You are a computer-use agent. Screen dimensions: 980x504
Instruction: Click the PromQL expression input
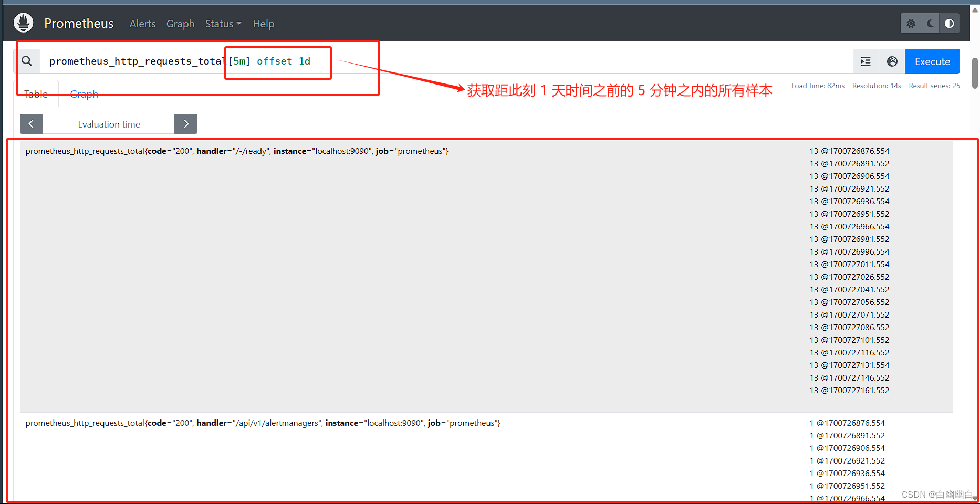click(x=446, y=61)
